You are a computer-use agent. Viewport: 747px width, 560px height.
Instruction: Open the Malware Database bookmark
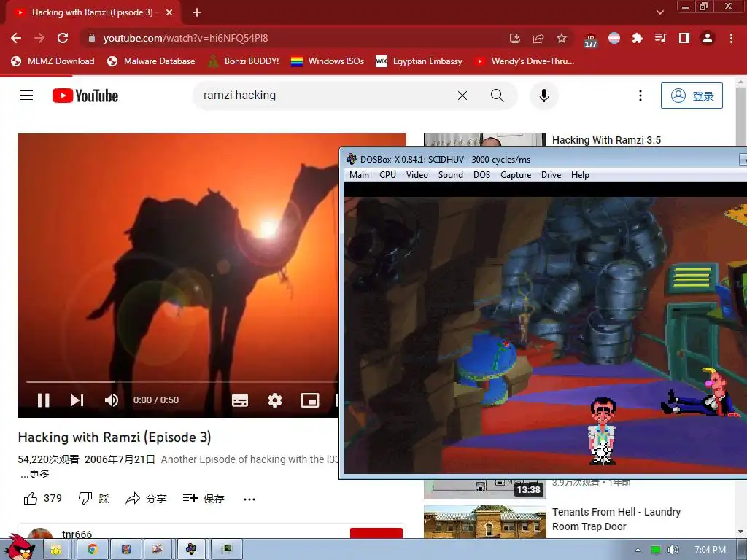coord(151,61)
